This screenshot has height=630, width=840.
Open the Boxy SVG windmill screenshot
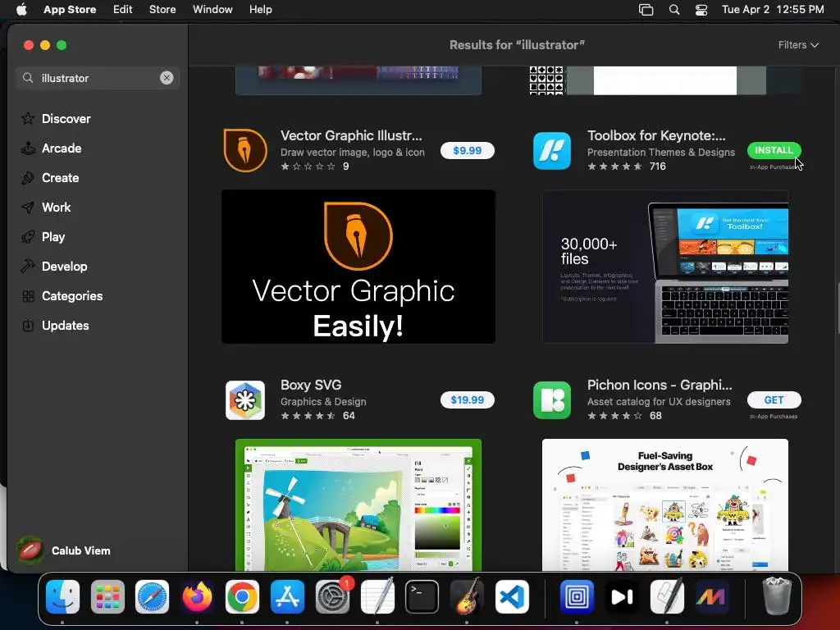point(358,504)
